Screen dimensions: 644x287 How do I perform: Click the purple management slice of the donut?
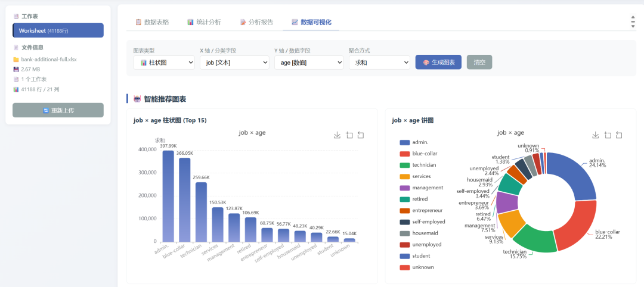click(507, 201)
